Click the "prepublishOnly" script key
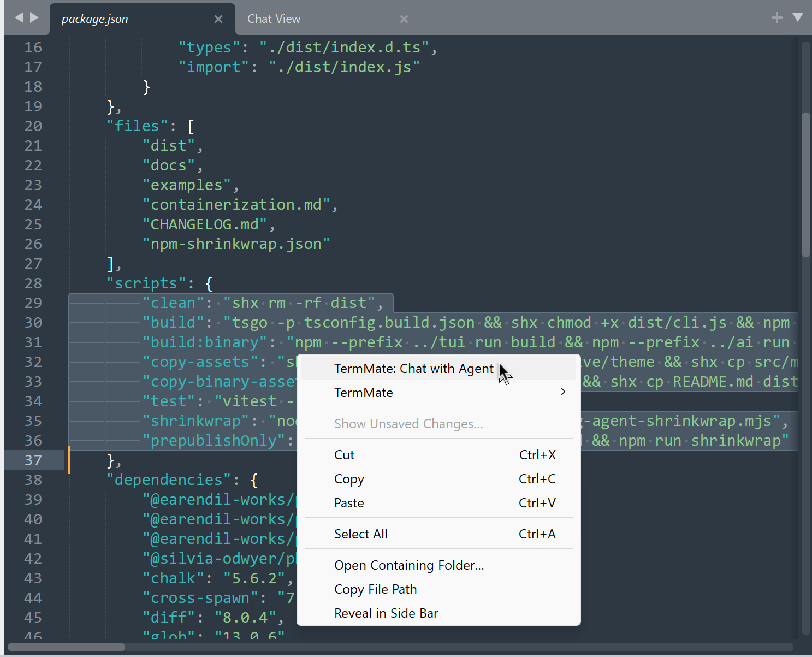Screen dimensions: 812x657 (214, 441)
